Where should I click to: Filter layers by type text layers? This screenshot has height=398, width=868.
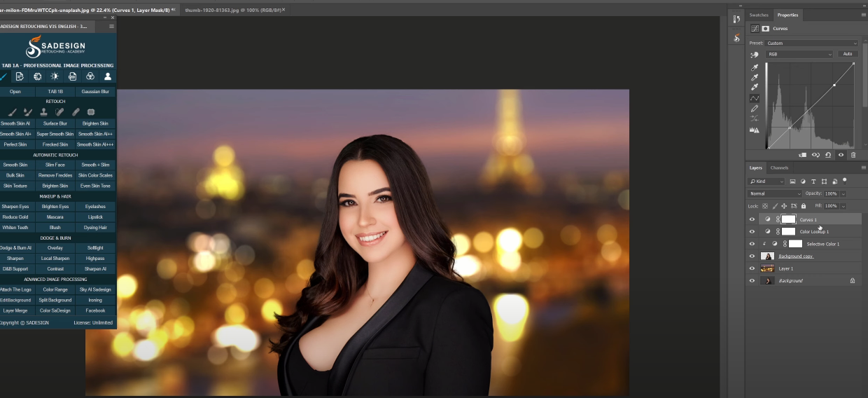pos(813,181)
